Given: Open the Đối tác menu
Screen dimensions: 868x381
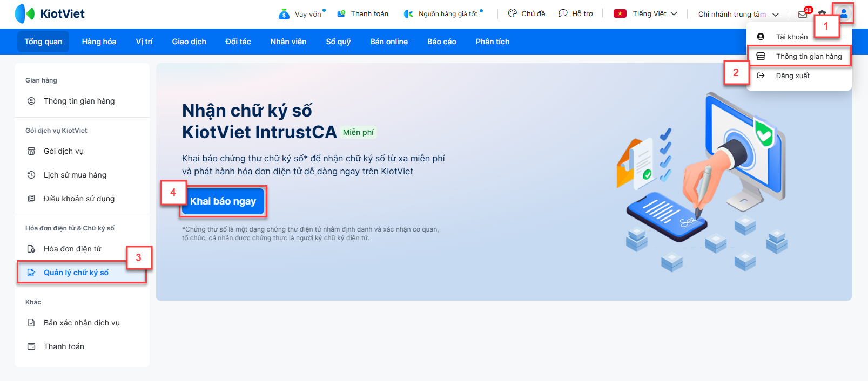Looking at the screenshot, I should click(x=238, y=42).
